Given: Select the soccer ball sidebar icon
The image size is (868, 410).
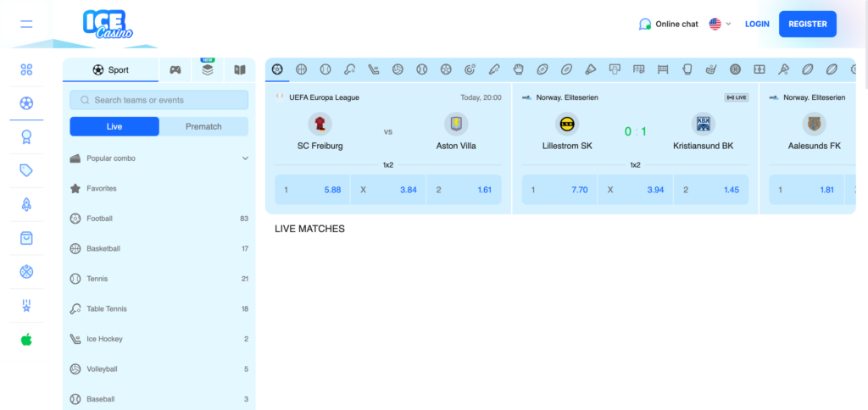Looking at the screenshot, I should pyautogui.click(x=26, y=102).
